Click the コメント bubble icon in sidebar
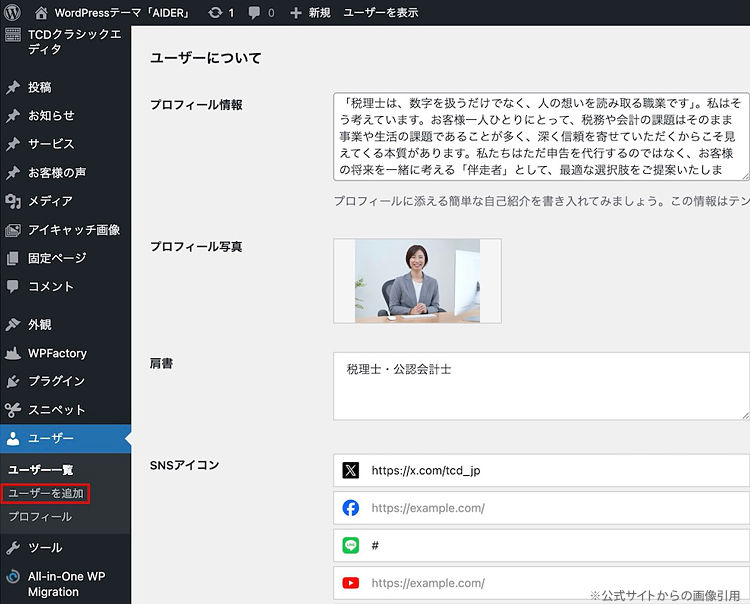 (13, 286)
